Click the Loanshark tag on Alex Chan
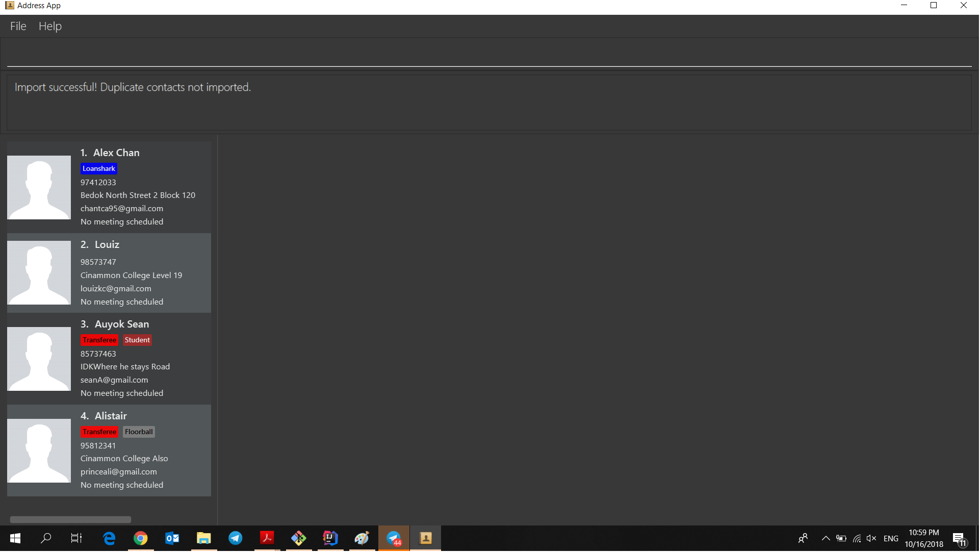Viewport: 980px width, 552px height. [x=99, y=169]
